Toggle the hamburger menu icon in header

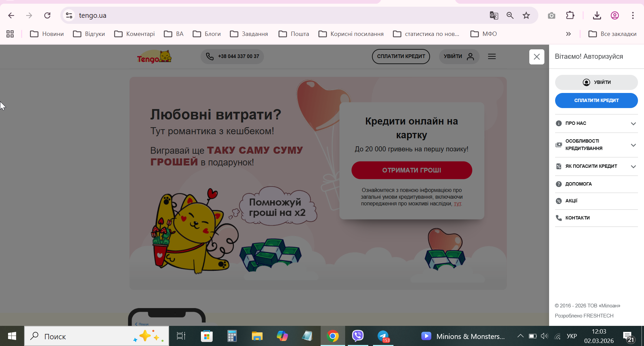tap(492, 56)
